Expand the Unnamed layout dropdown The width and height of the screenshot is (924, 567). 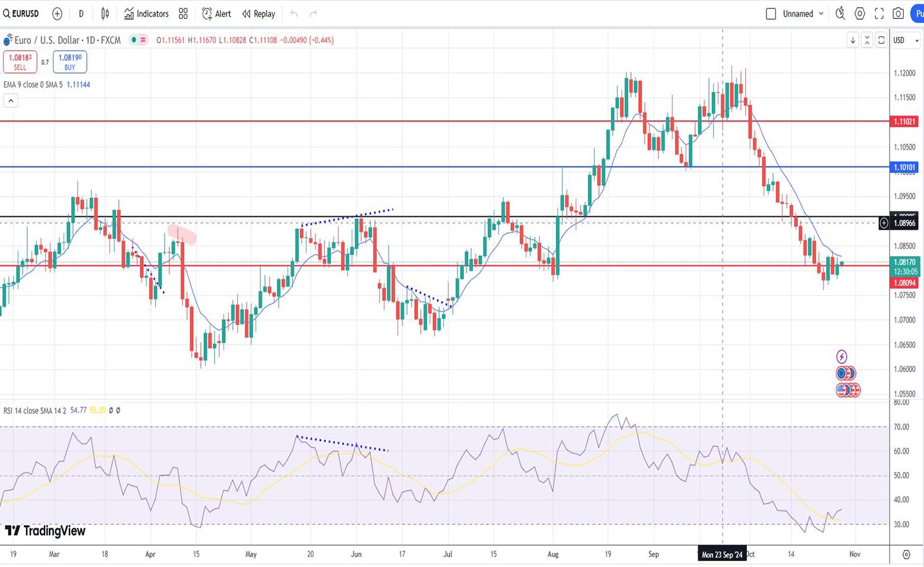(803, 14)
